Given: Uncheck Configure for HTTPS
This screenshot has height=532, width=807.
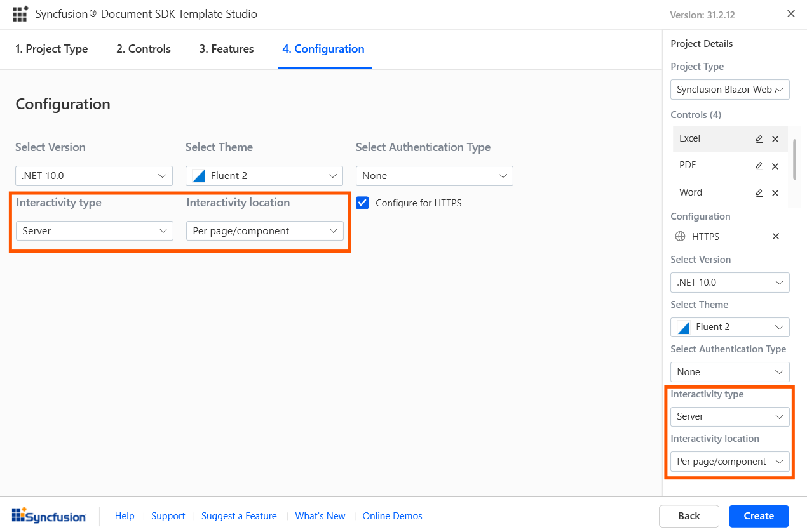Looking at the screenshot, I should 362,203.
